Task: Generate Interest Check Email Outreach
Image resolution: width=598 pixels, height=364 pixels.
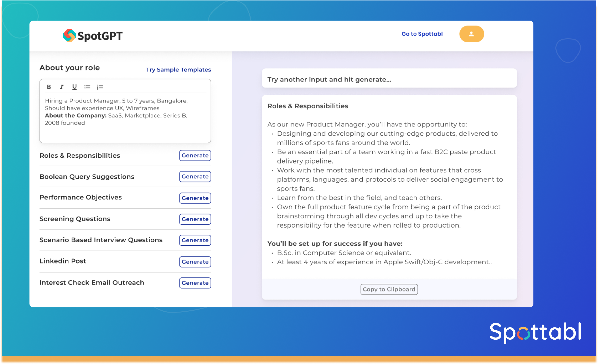Action: point(195,283)
